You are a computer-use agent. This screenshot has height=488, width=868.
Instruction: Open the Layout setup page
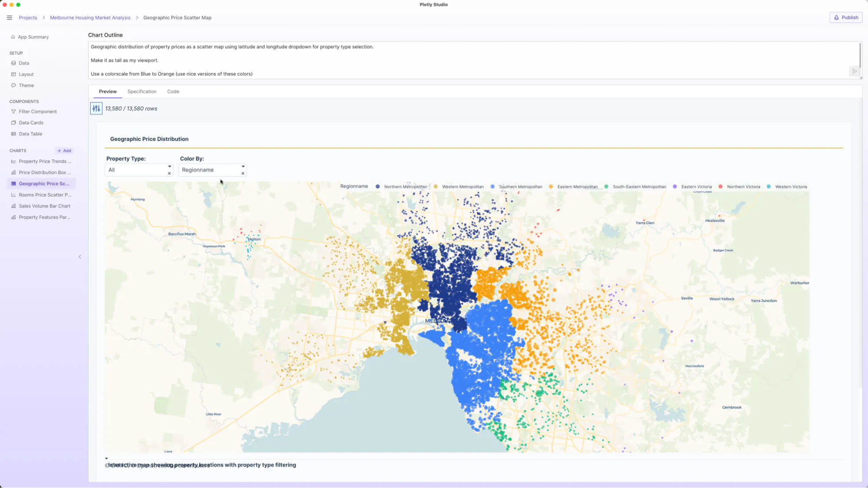click(x=26, y=75)
